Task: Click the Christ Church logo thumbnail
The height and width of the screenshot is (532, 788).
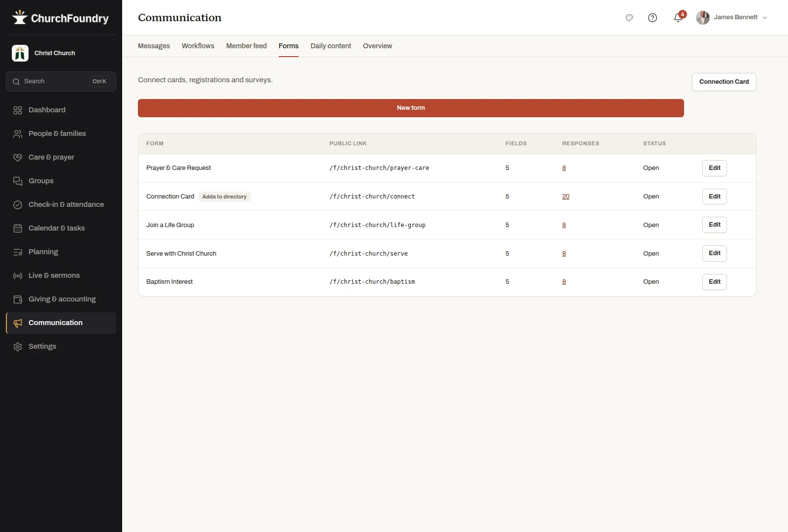Action: tap(20, 53)
